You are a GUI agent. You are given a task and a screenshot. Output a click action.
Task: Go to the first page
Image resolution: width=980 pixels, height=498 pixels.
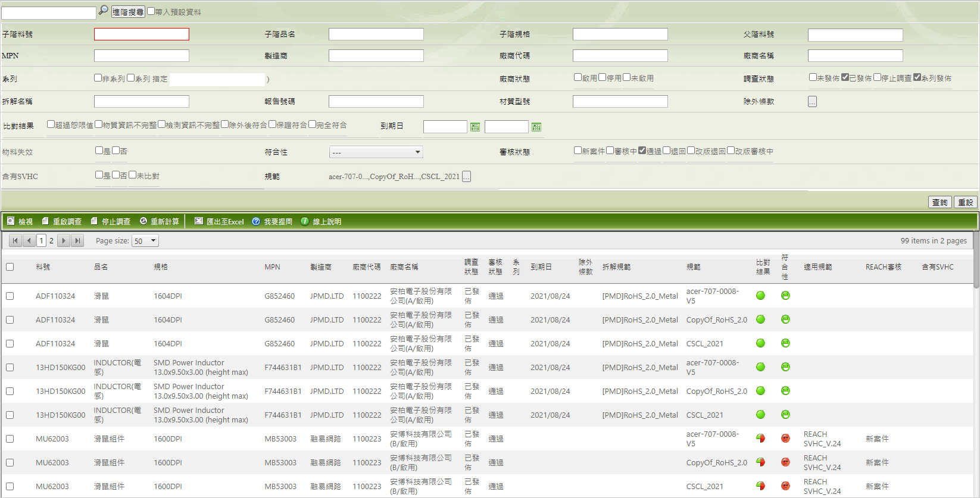[15, 240]
